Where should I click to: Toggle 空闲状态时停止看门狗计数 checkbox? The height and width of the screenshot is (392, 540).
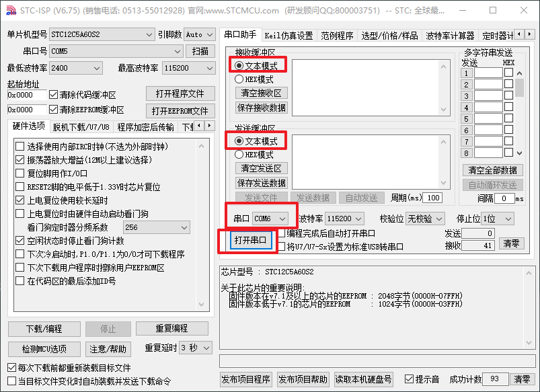[x=20, y=241]
